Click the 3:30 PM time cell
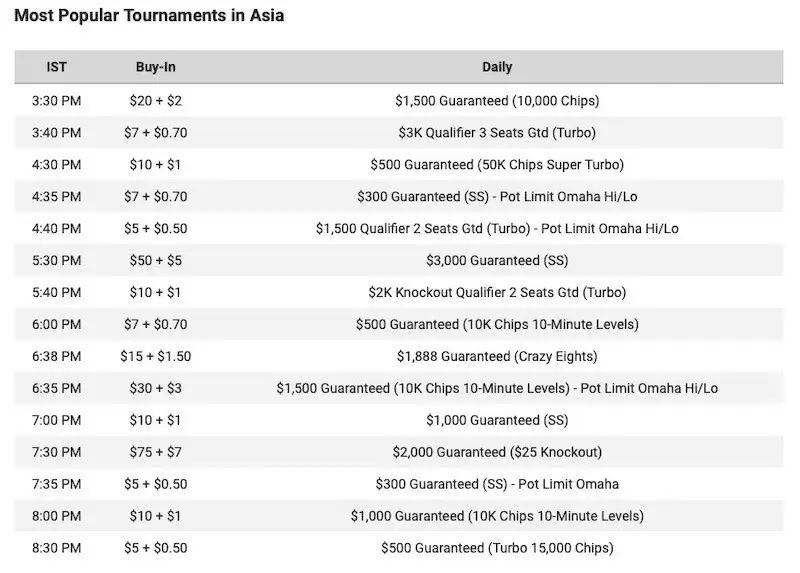This screenshot has height=573, width=800. point(57,101)
